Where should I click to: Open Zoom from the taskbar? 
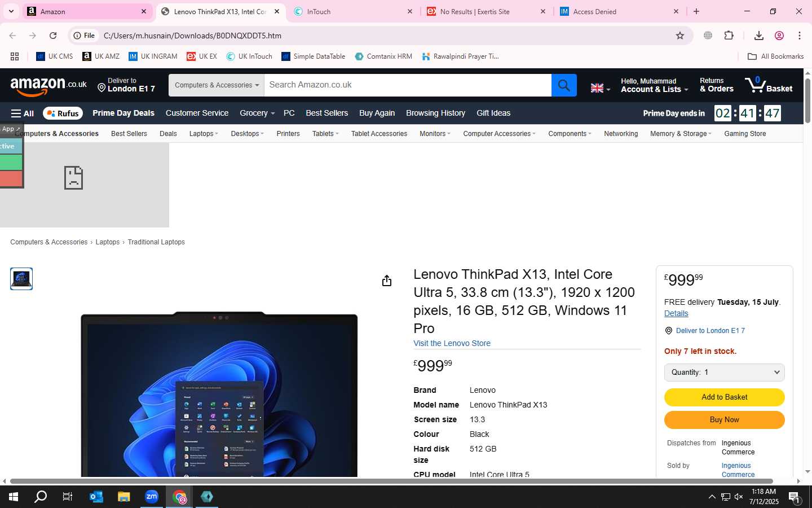pyautogui.click(x=152, y=497)
